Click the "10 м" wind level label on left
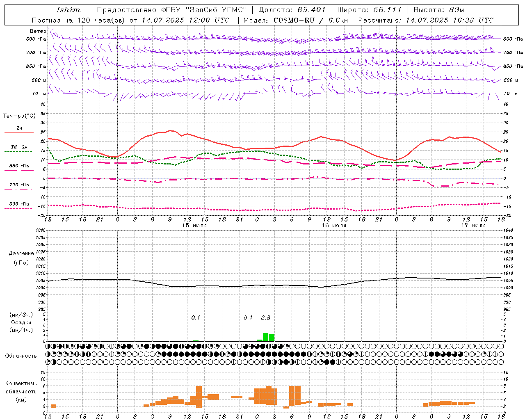The width and height of the screenshot is (525, 420). [x=39, y=94]
